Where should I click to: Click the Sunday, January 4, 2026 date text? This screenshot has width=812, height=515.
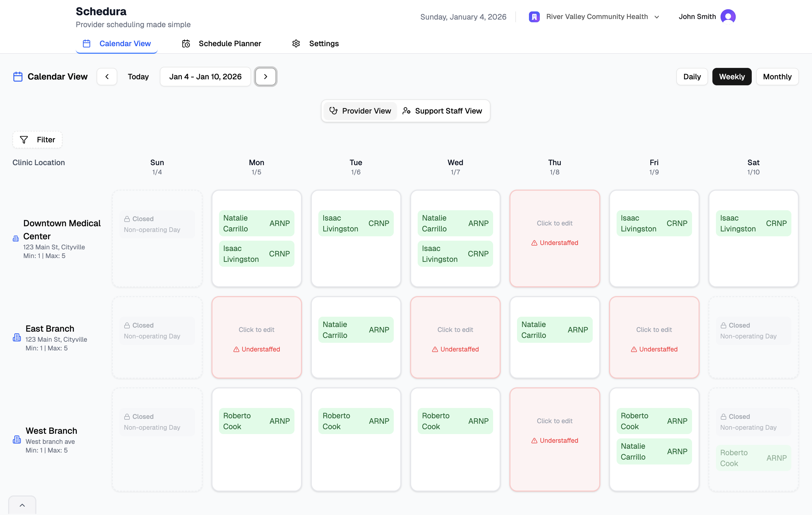[x=463, y=17]
